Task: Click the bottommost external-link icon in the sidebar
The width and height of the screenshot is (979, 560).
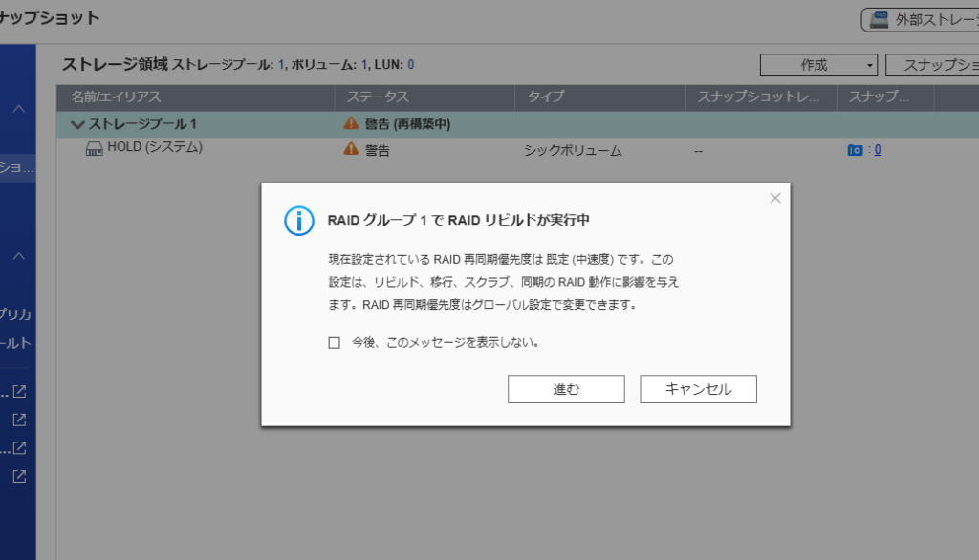Action: (19, 476)
